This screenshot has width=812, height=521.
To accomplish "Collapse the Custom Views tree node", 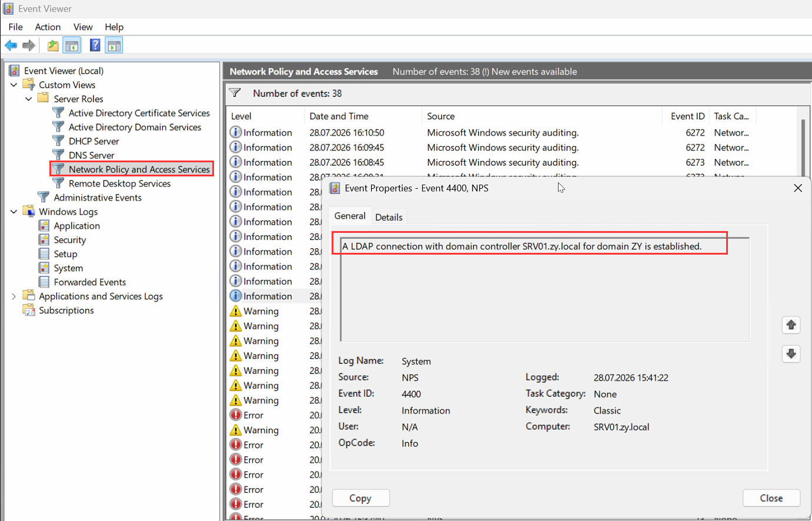I will (x=14, y=85).
